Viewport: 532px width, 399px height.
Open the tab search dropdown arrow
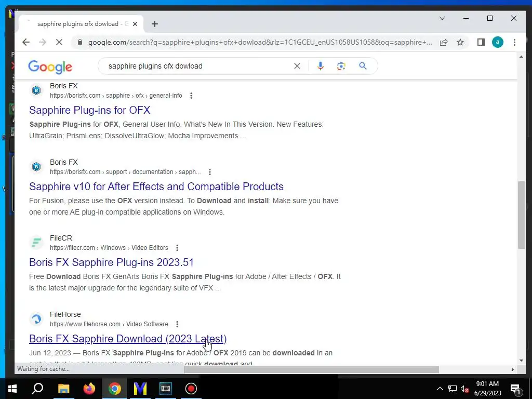442,18
